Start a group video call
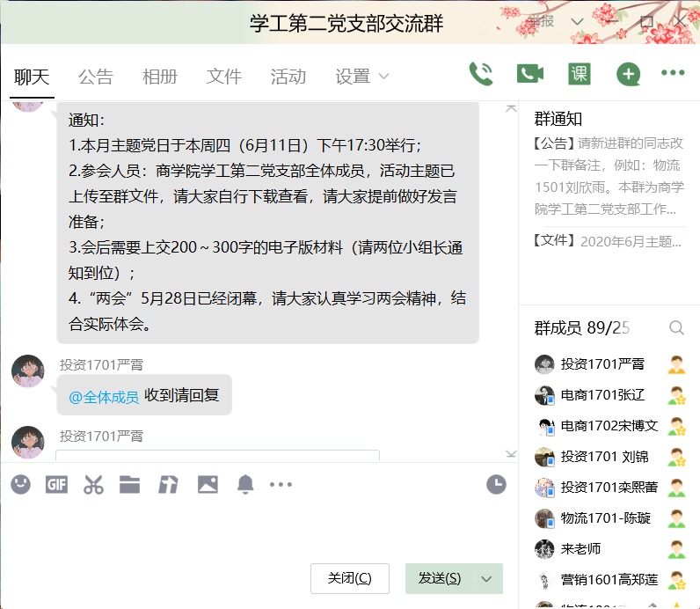This screenshot has height=609, width=700. pos(529,74)
